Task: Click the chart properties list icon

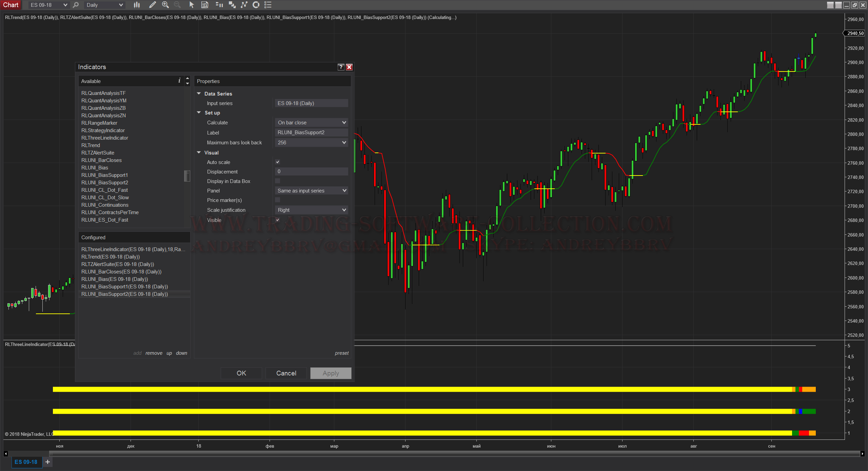Action: point(268,5)
